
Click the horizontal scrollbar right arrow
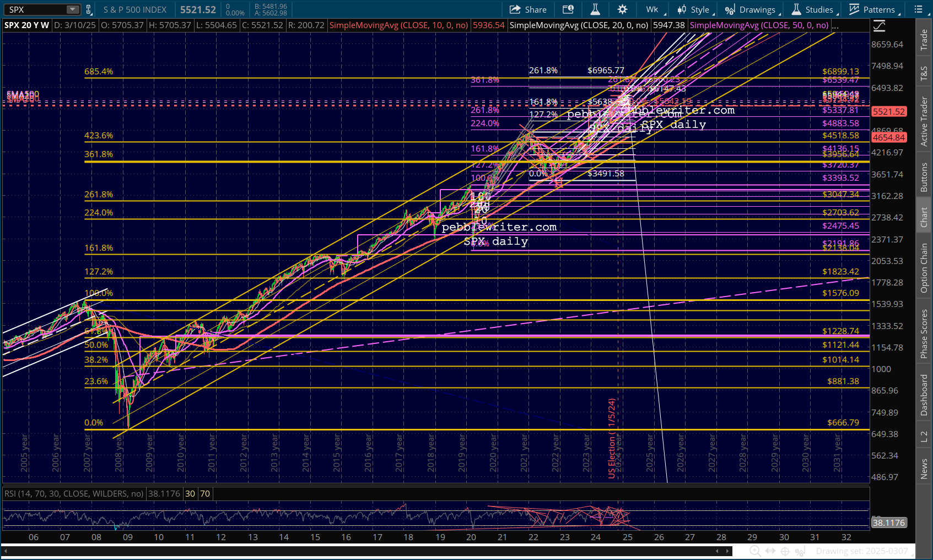click(727, 551)
